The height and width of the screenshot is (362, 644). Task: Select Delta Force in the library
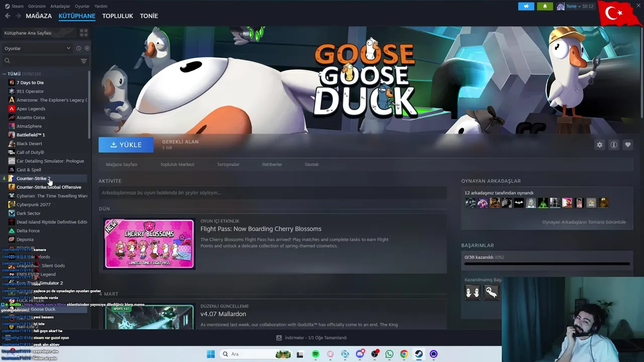[28, 231]
